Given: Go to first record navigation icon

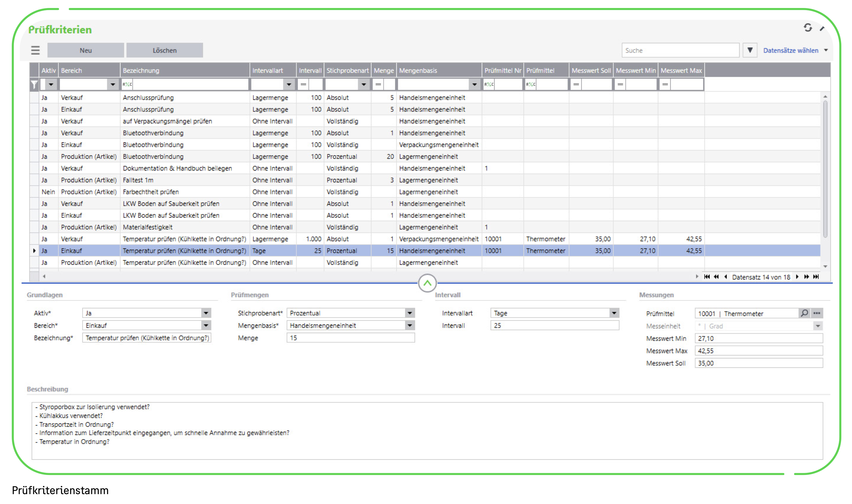Looking at the screenshot, I should click(x=707, y=277).
